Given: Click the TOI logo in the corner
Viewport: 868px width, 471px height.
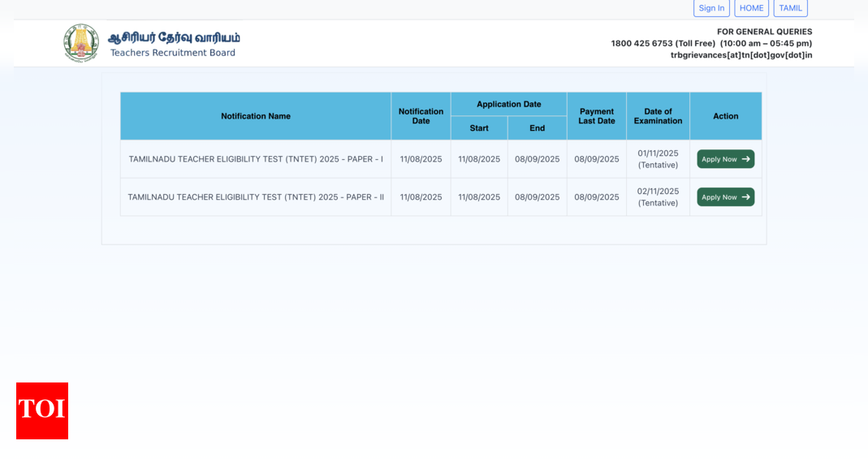Looking at the screenshot, I should coord(41,411).
